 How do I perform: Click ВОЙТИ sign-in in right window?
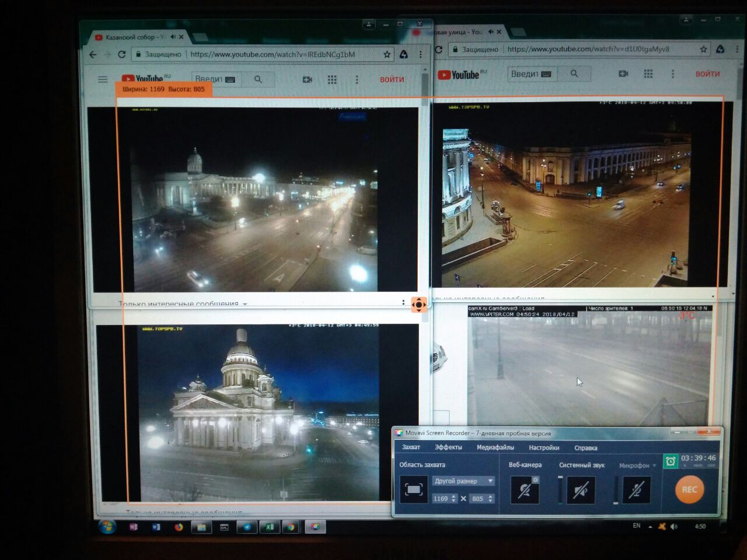pyautogui.click(x=707, y=73)
